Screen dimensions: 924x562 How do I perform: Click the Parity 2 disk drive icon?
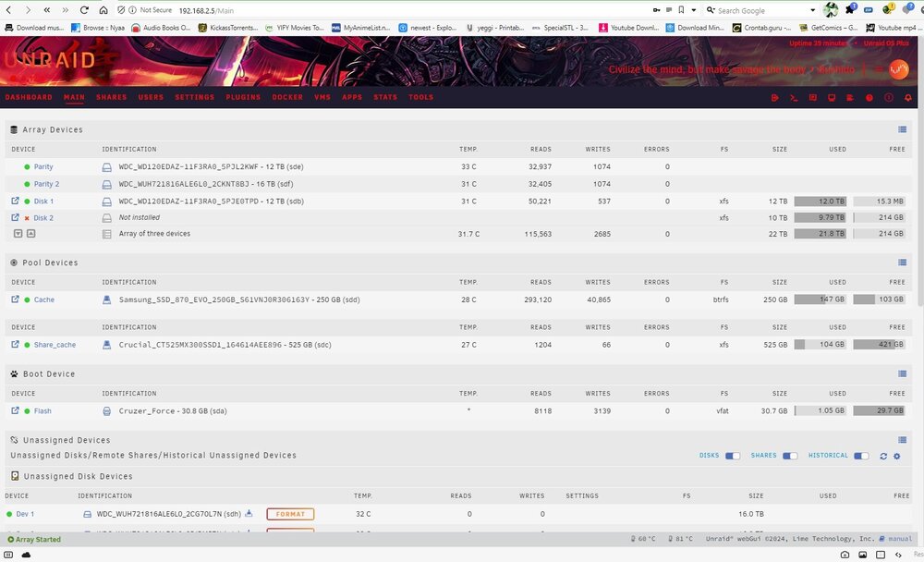[x=106, y=185]
